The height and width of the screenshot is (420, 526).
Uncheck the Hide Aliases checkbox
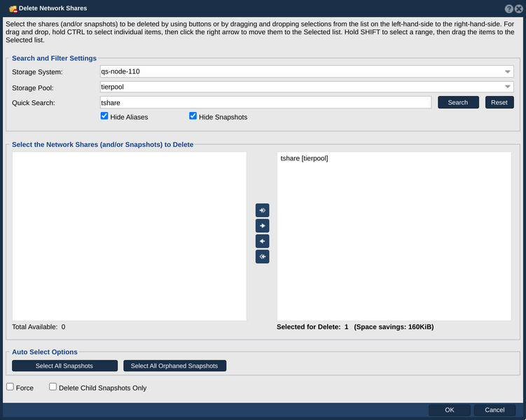104,116
